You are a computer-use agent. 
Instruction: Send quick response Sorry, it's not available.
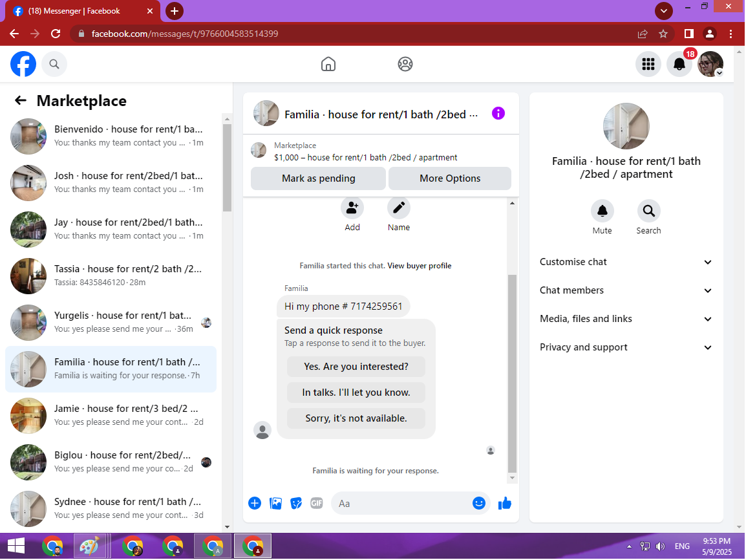[356, 418]
